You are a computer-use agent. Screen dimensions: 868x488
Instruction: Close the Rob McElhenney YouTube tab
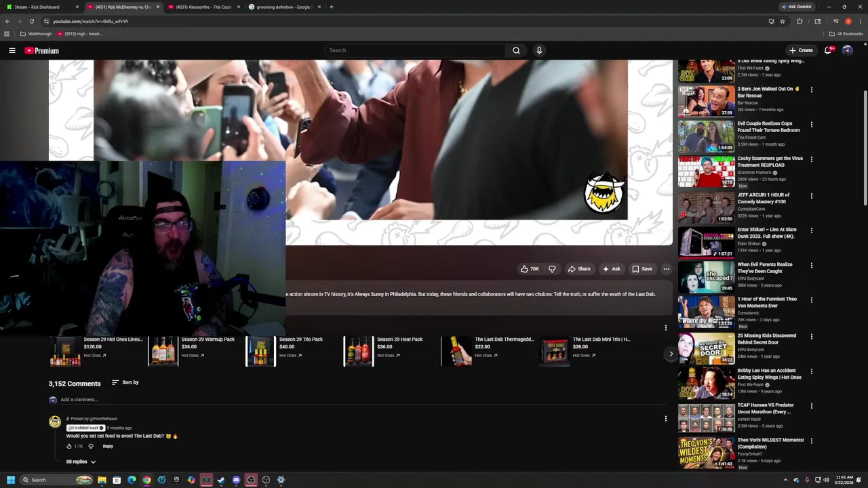158,7
